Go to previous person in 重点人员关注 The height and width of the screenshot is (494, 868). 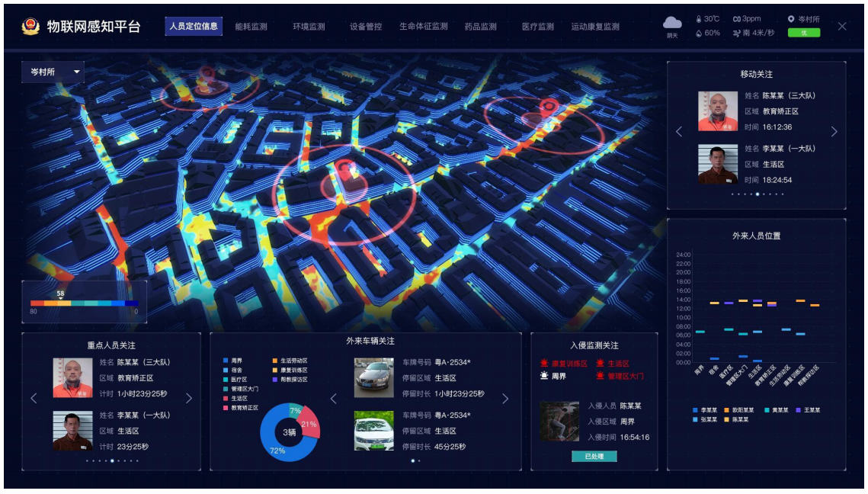coord(34,398)
